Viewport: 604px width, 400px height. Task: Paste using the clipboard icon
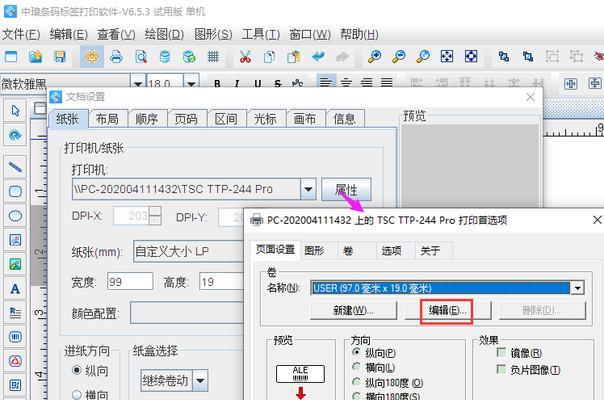point(294,57)
